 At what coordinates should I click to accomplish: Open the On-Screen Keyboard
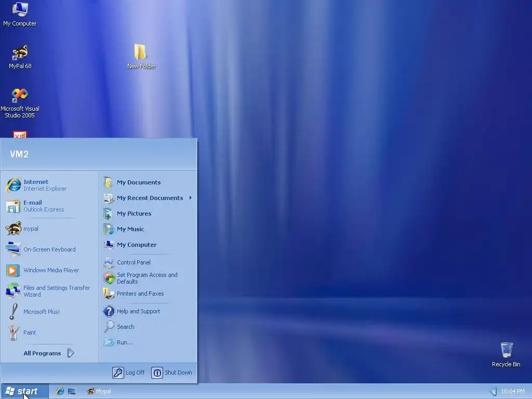(50, 249)
